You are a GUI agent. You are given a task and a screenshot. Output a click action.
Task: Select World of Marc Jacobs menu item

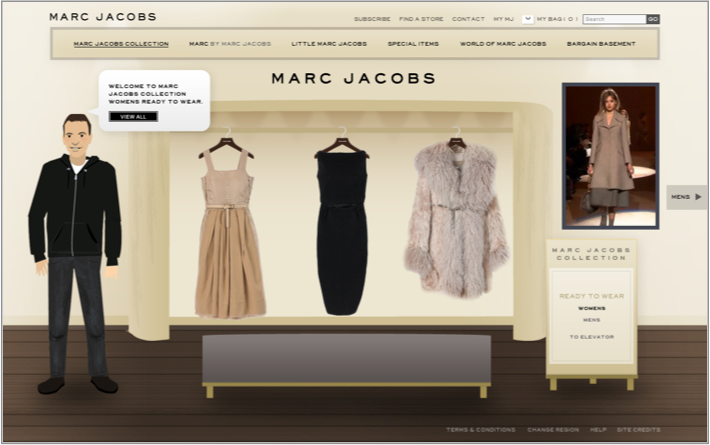click(503, 44)
